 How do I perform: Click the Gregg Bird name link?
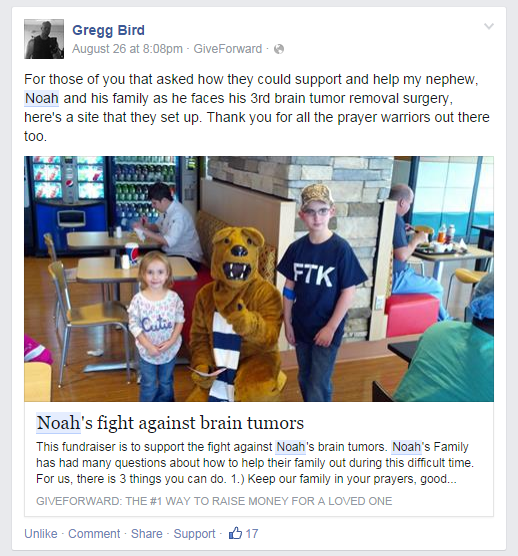pos(108,30)
